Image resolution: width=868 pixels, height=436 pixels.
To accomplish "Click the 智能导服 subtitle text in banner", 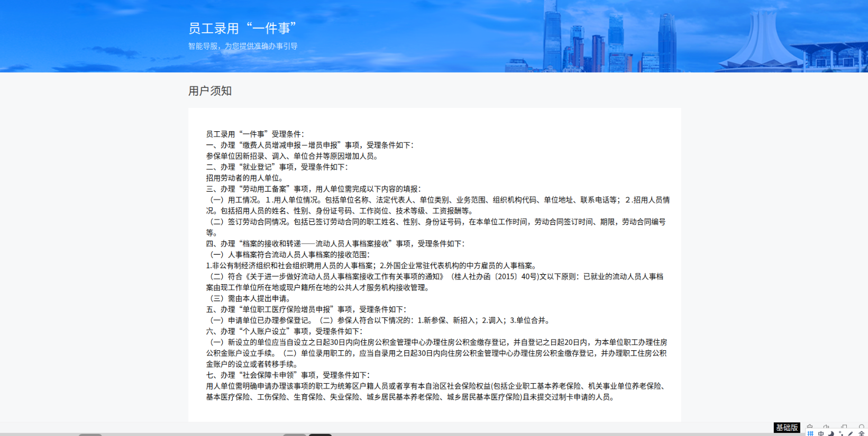I will pos(243,46).
